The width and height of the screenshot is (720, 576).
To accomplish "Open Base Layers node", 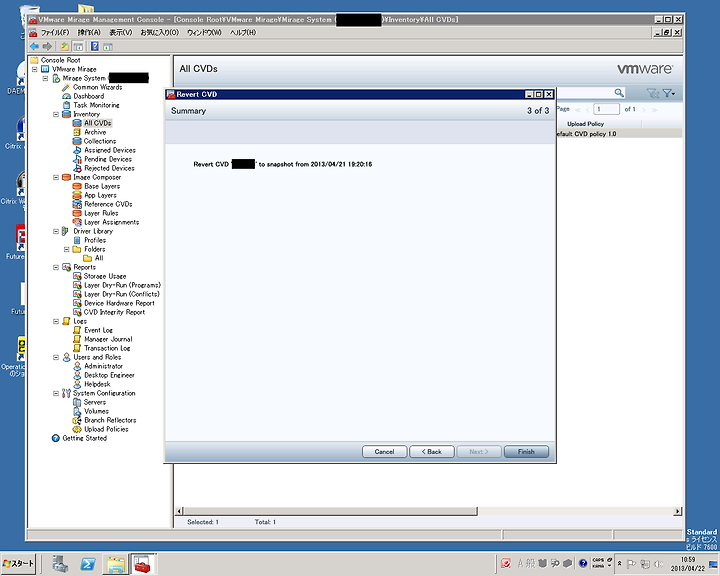I will [x=102, y=186].
